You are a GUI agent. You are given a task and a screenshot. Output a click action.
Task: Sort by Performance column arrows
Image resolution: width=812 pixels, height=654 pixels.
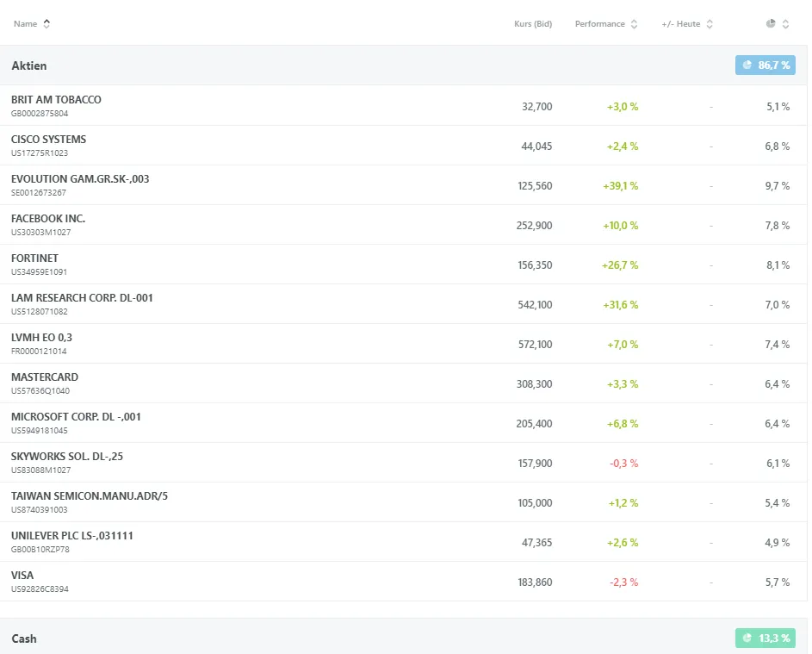634,24
